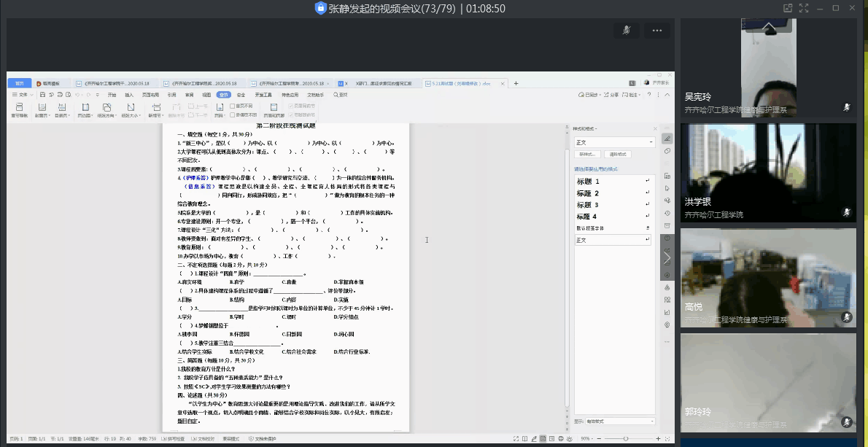Click the zoom slider in status bar

pyautogui.click(x=625, y=439)
